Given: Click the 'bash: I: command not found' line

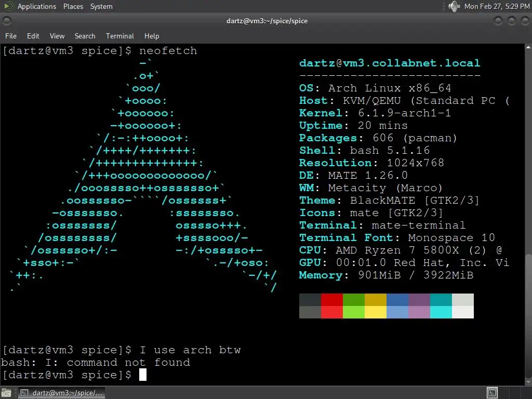Looking at the screenshot, I should click(96, 363).
